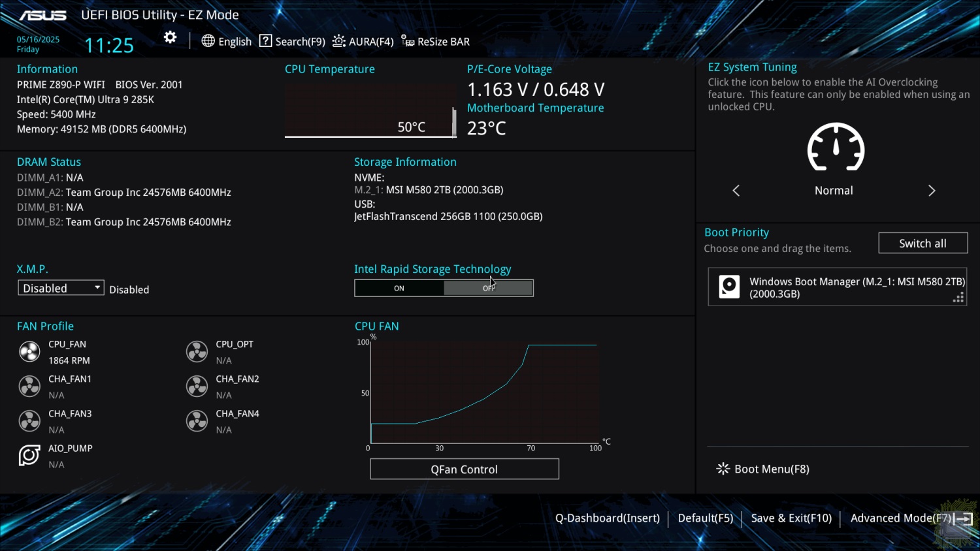980x551 pixels.
Task: Click Save & Exit(F10)
Action: [791, 518]
